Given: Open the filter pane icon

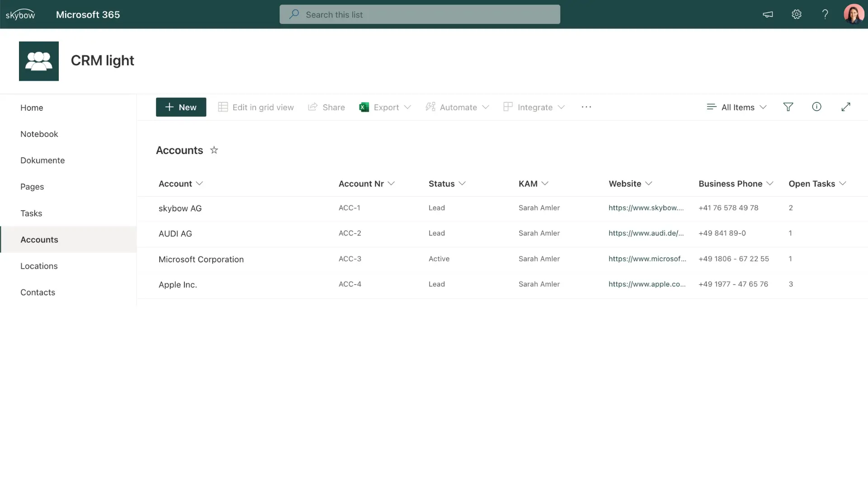Looking at the screenshot, I should click(788, 107).
